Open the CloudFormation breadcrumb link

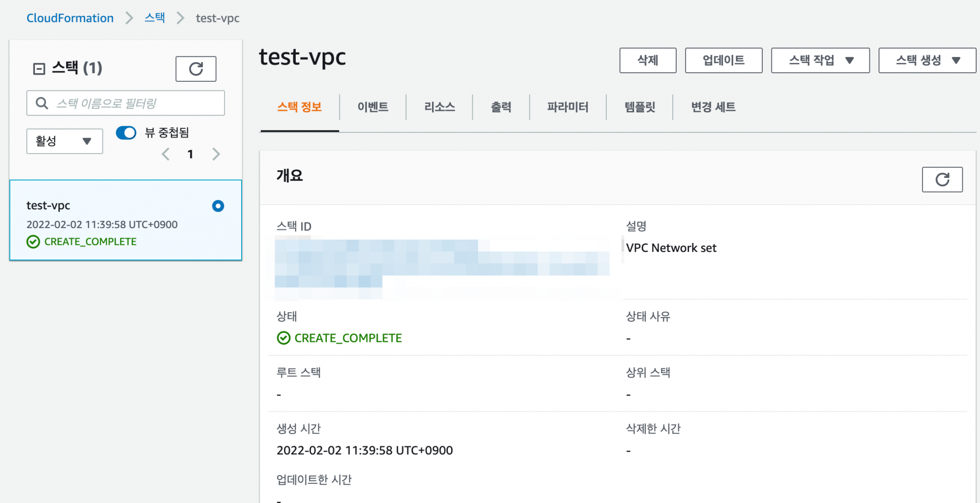click(70, 18)
